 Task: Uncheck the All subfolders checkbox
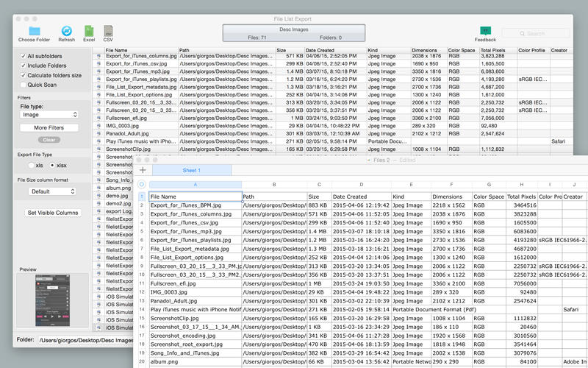click(x=23, y=56)
